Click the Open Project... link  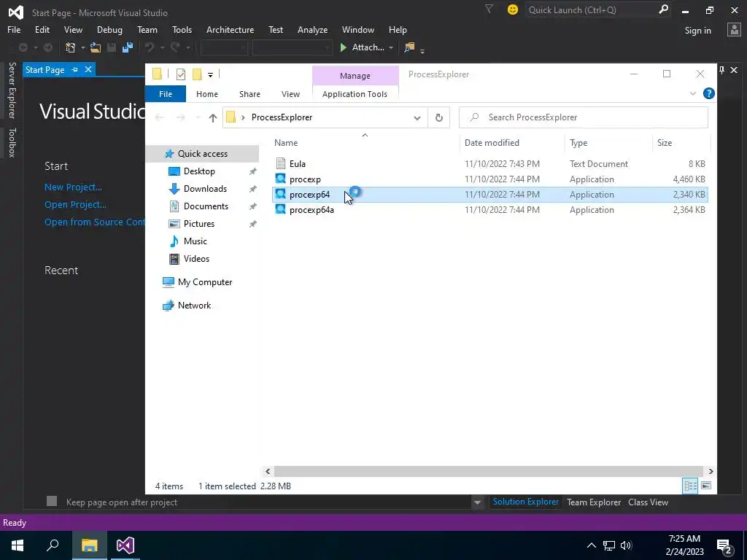point(75,205)
